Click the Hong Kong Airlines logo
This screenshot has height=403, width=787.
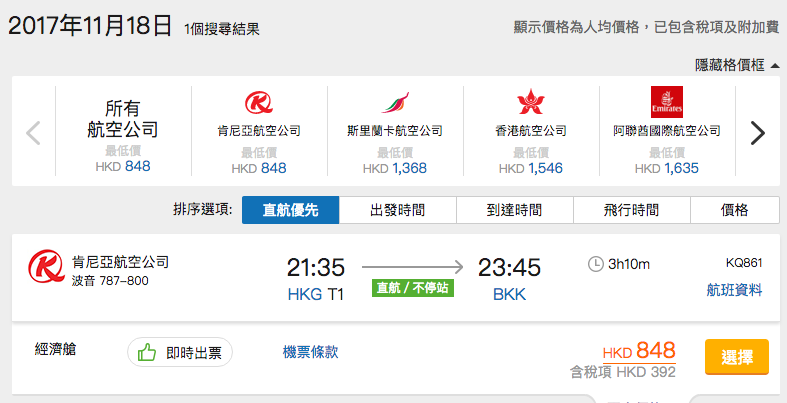click(531, 102)
